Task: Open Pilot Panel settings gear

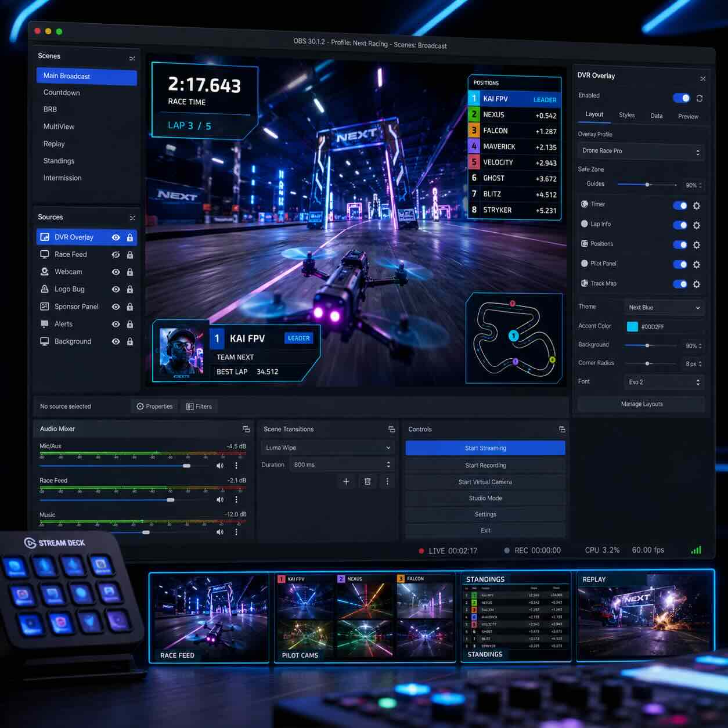Action: pos(696,265)
